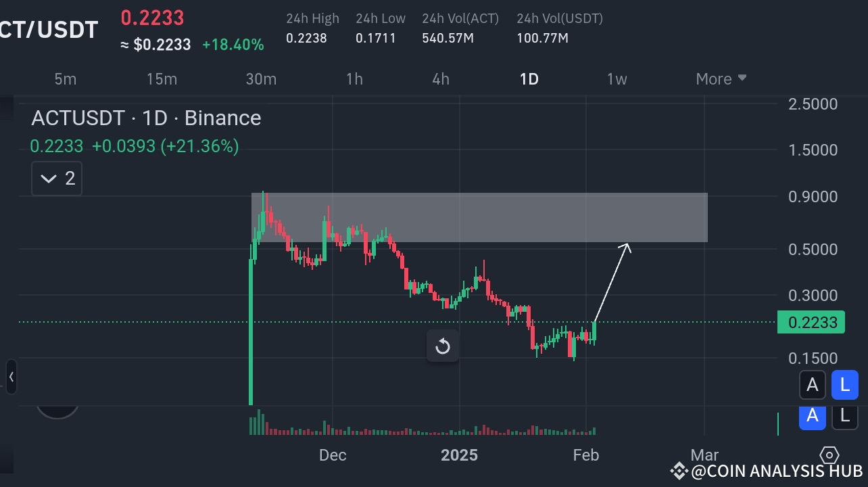Open the 5m chart interval
This screenshot has width=868, height=487.
pyautogui.click(x=65, y=78)
